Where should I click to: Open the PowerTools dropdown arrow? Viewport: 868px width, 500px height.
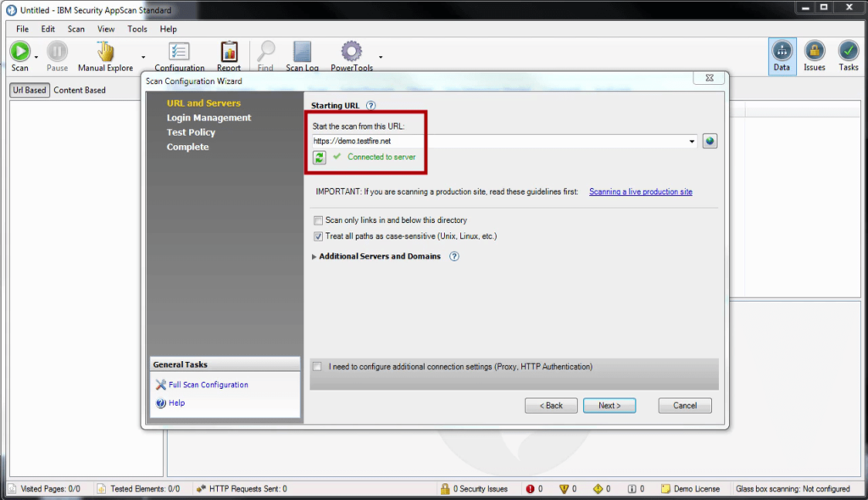(x=381, y=58)
